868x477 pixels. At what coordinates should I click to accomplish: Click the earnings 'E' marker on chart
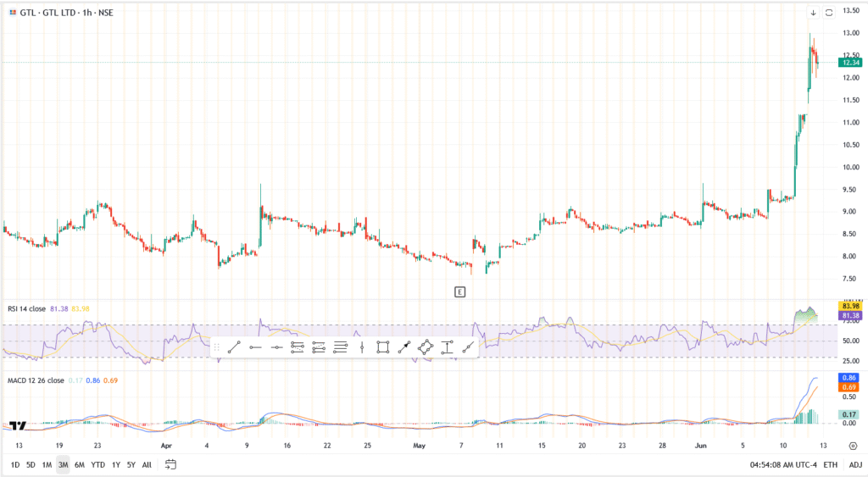(x=459, y=291)
